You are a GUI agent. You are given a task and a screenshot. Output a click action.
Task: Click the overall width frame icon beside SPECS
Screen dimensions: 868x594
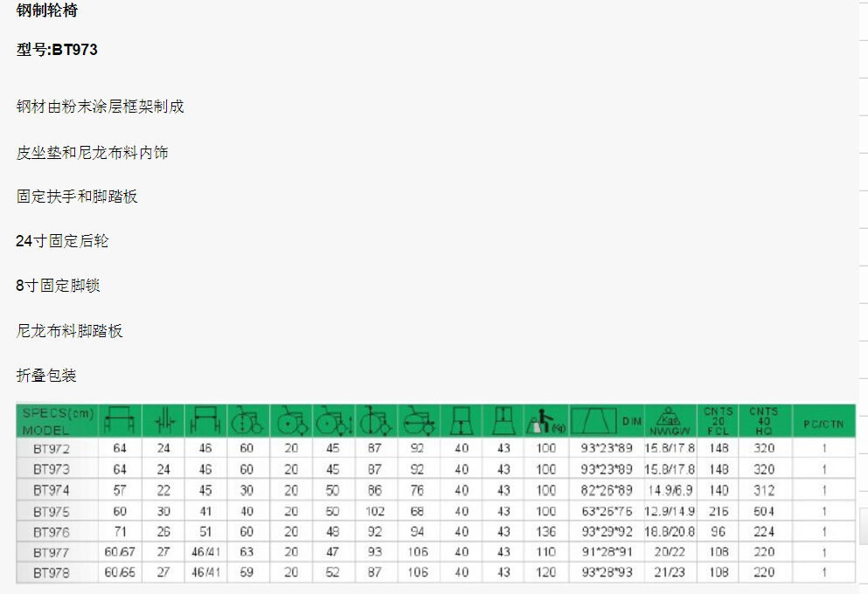pos(119,422)
